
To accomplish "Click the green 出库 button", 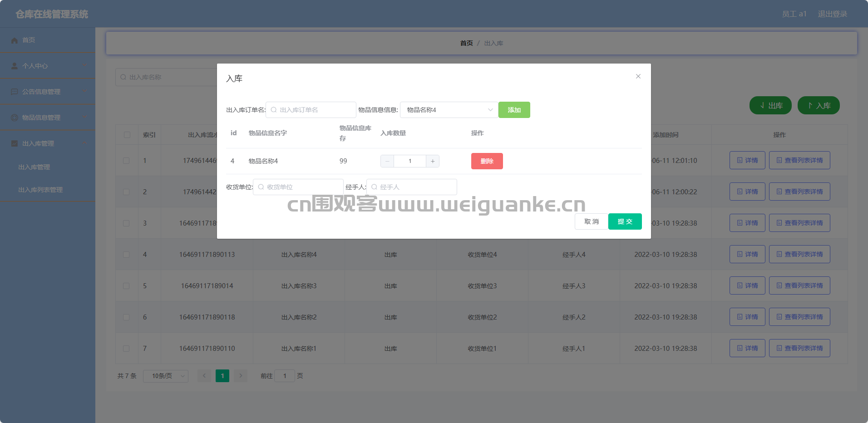I will click(770, 105).
